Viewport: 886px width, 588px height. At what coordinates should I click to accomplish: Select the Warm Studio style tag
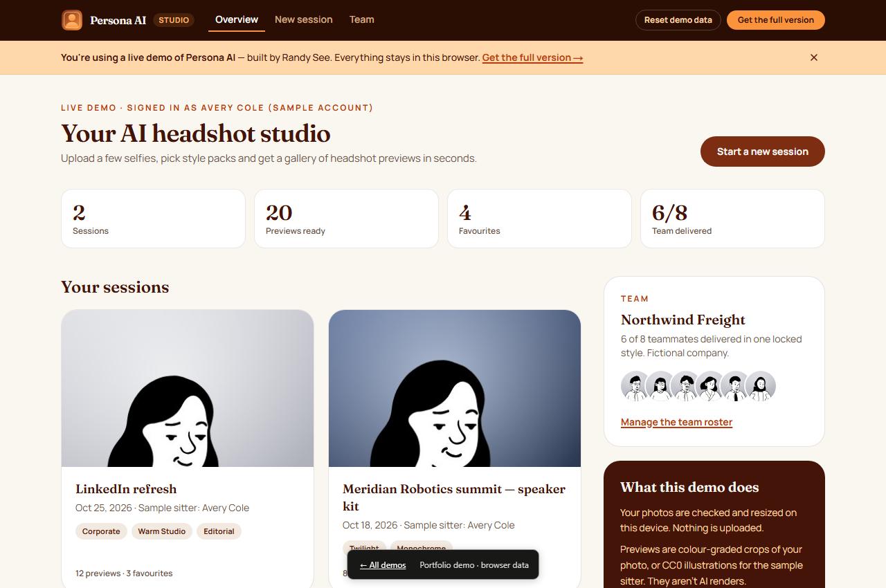[x=161, y=531]
